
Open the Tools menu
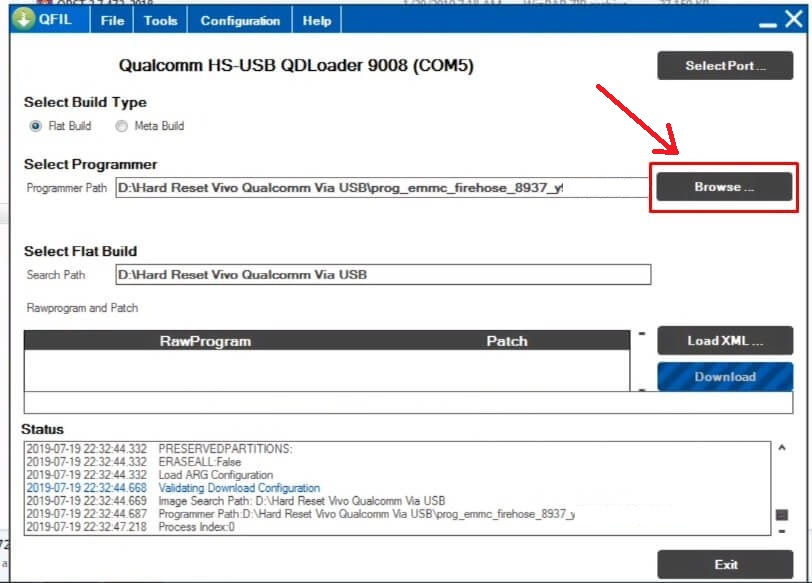pyautogui.click(x=161, y=21)
